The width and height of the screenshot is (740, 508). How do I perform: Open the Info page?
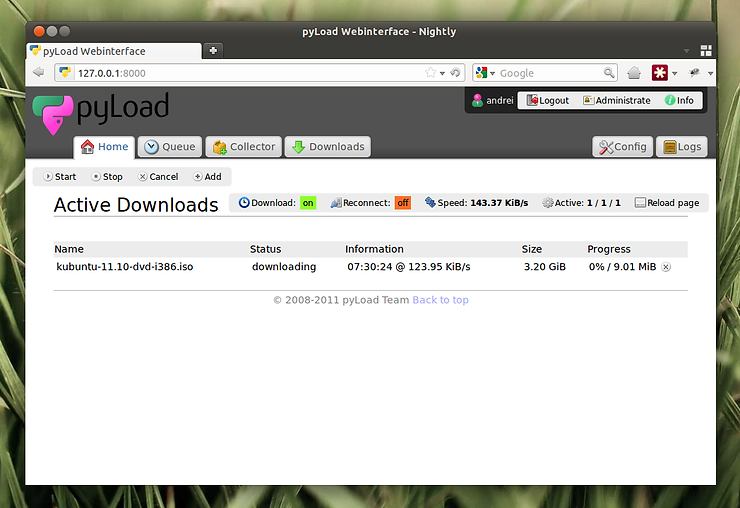[x=679, y=101]
